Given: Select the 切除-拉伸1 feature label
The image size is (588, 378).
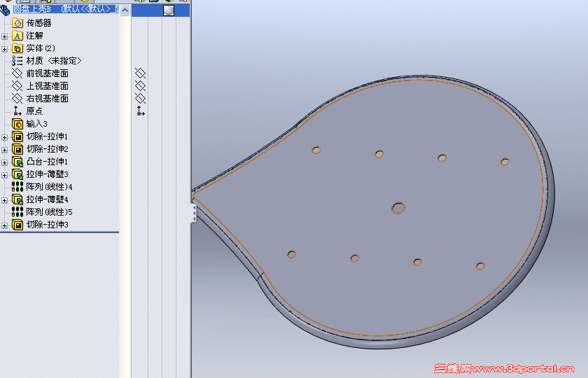Looking at the screenshot, I should (48, 136).
